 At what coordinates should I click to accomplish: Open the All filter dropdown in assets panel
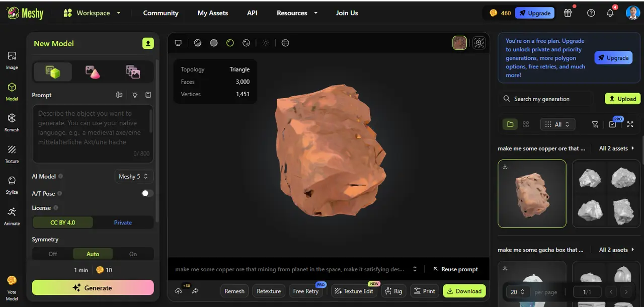click(x=557, y=124)
